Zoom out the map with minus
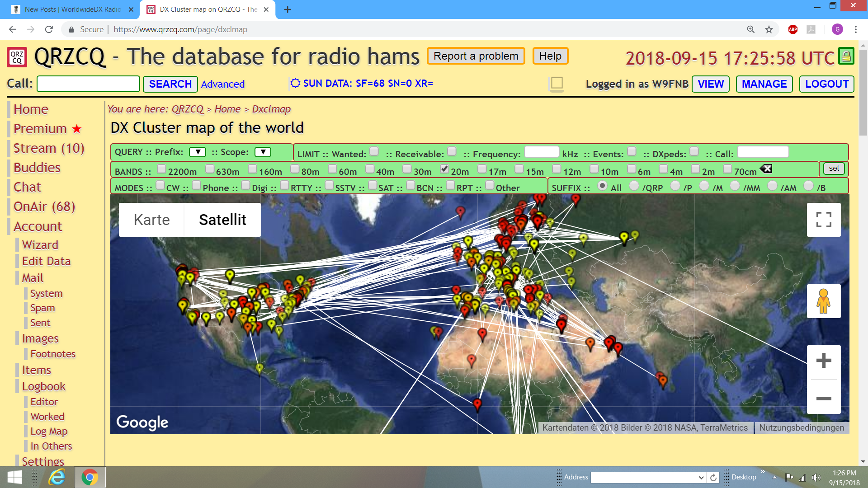The image size is (868, 488). [x=823, y=398]
